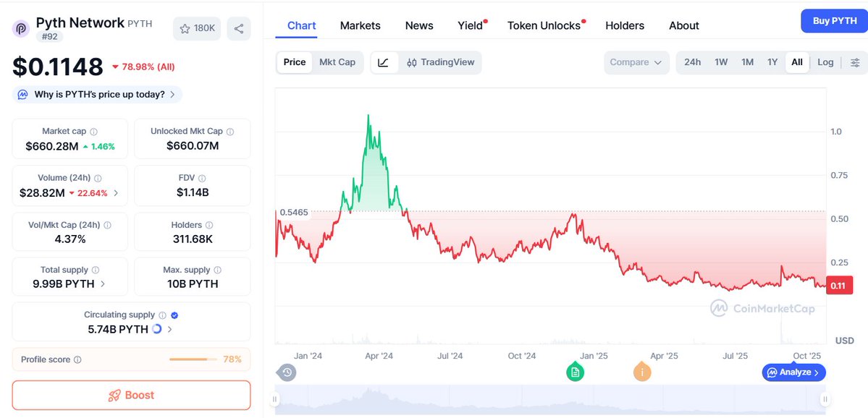Click the Analyze button

[794, 372]
